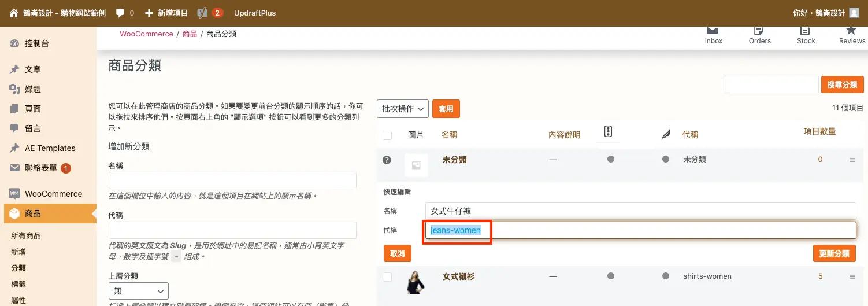Click 商品 breadcrumb link
The width and height of the screenshot is (868, 306).
(190, 34)
